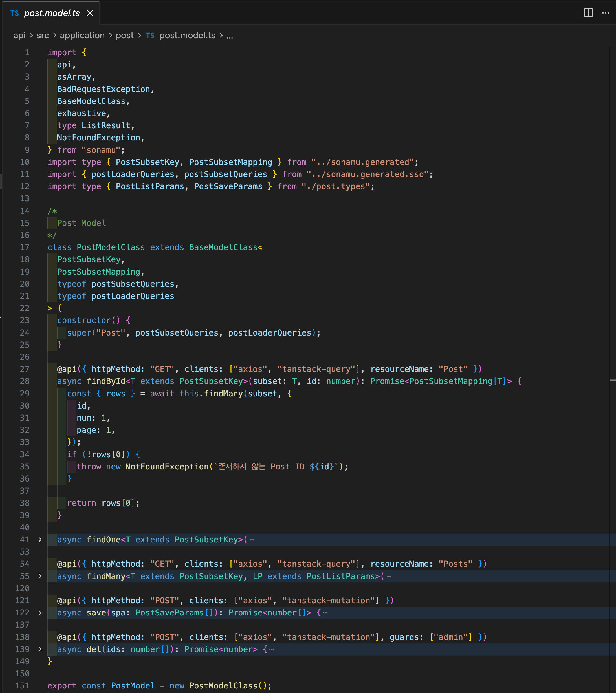Click the TS file icon in tab
Viewport: 616px width, 693px height.
[x=14, y=13]
